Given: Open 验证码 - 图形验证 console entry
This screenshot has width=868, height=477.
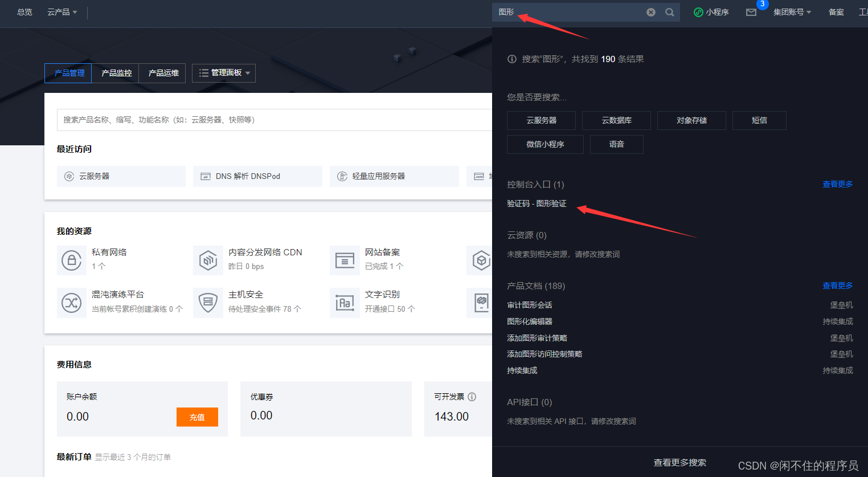Looking at the screenshot, I should tap(537, 203).
